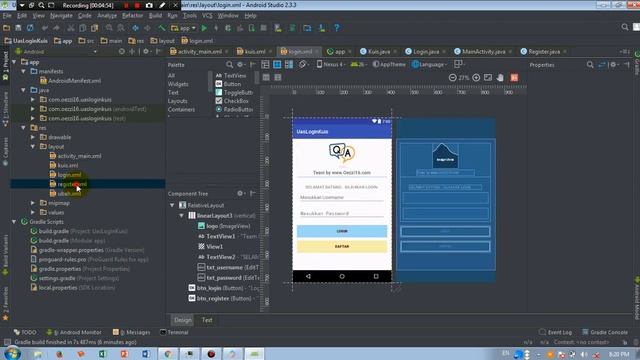The image size is (640, 360).
Task: Open the VCS menu
Action: tap(207, 16)
